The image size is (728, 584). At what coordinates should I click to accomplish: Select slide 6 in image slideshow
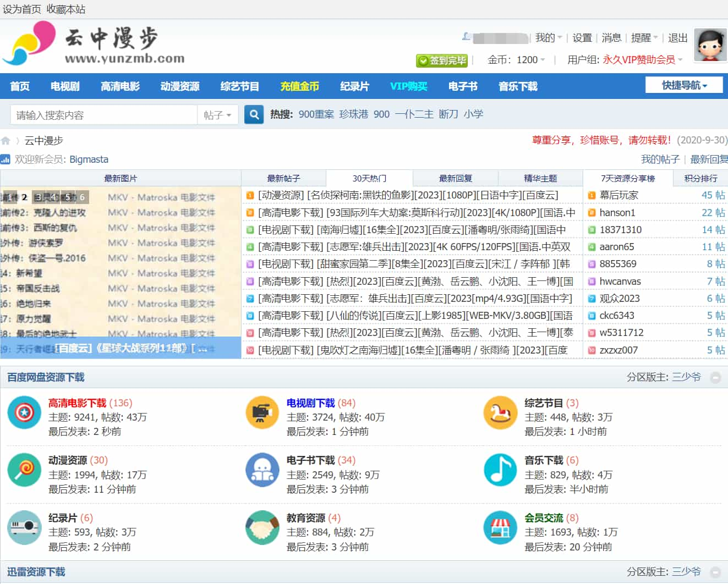tap(82, 197)
